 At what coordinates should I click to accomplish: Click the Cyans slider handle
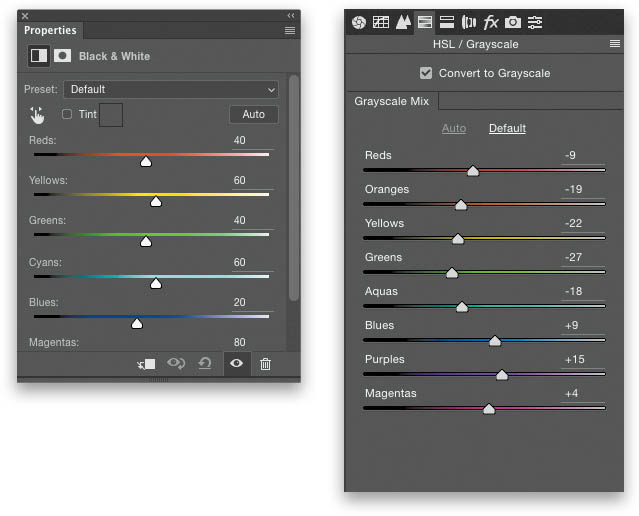[x=156, y=284]
